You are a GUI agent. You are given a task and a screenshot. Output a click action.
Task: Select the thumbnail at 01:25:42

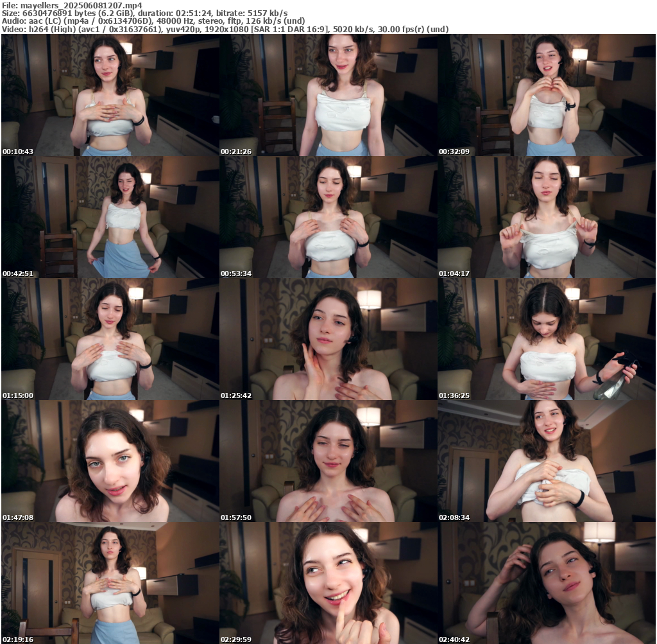(x=328, y=339)
